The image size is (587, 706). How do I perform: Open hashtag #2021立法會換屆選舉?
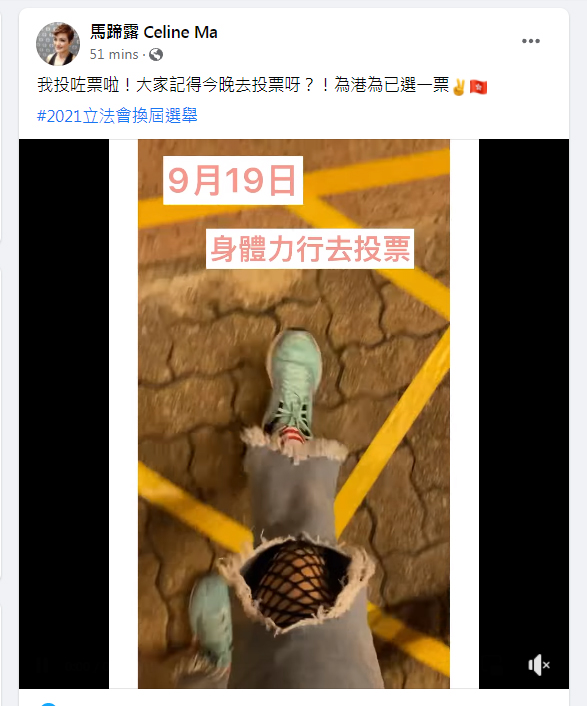[x=117, y=116]
